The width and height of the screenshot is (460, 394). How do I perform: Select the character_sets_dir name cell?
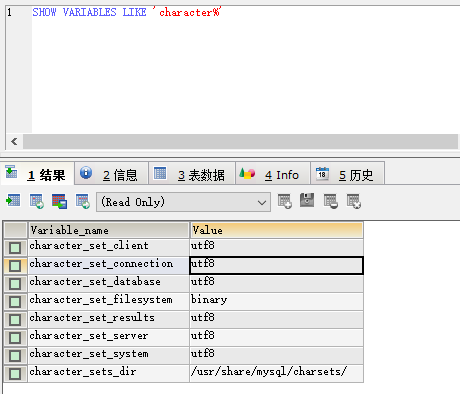click(x=109, y=373)
